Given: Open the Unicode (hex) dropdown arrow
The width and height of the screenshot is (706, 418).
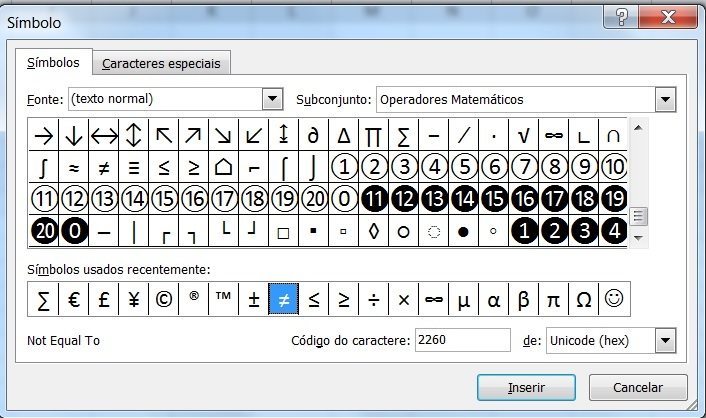Looking at the screenshot, I should point(665,341).
